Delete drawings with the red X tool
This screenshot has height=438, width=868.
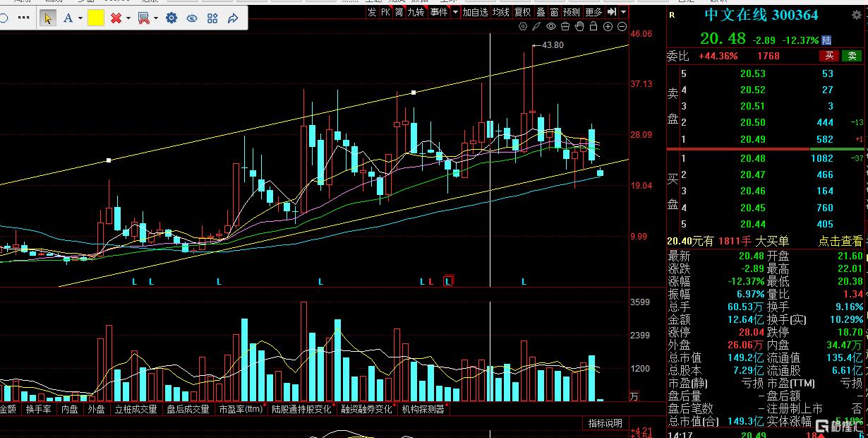[116, 18]
